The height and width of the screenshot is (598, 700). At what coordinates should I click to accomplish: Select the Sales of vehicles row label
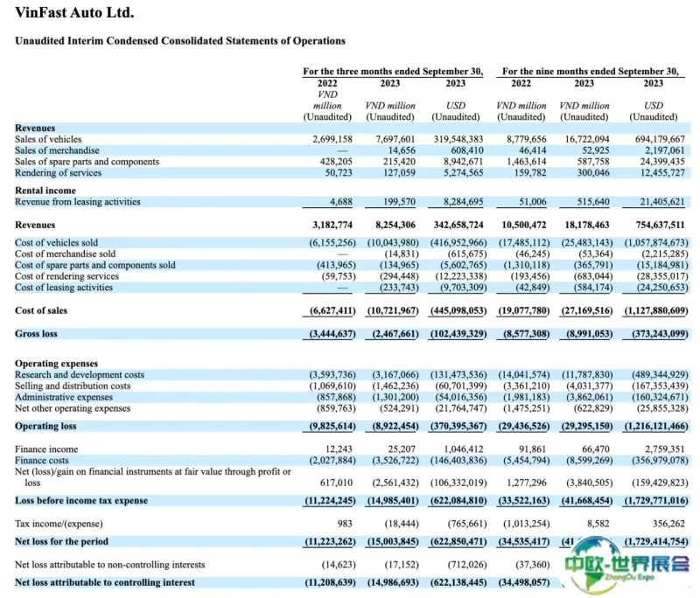pos(48,139)
